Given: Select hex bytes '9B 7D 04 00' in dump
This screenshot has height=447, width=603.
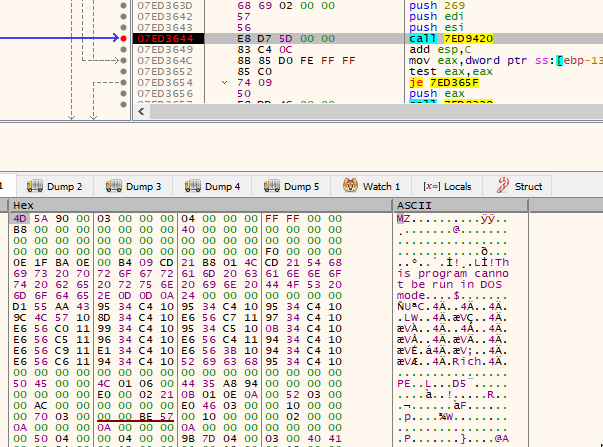Looking at the screenshot, I should [220, 439].
